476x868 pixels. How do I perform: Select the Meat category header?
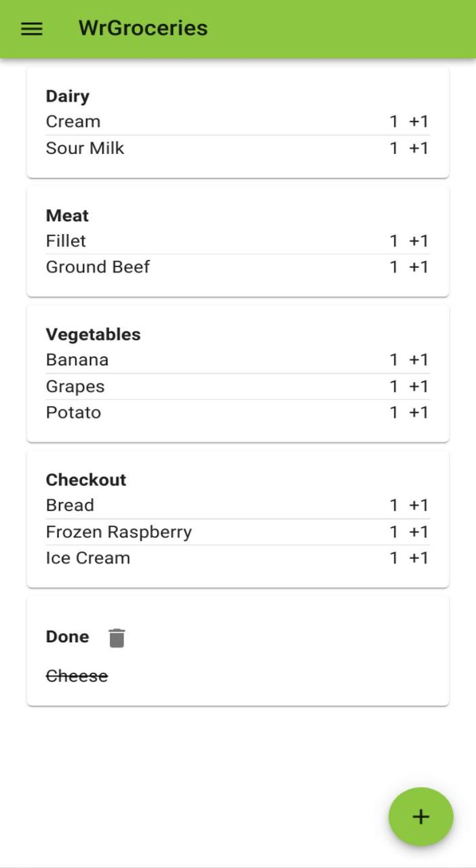pyautogui.click(x=66, y=215)
